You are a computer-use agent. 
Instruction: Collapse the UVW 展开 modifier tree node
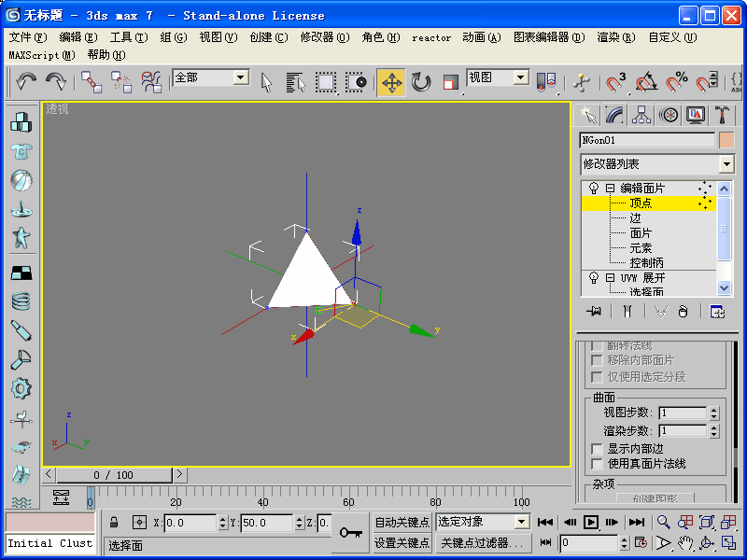pyautogui.click(x=610, y=278)
